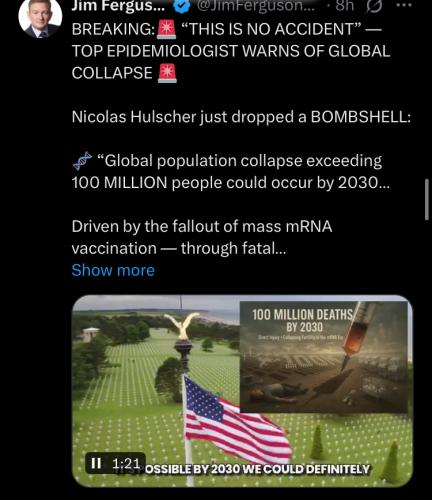This screenshot has height=500, width=432.
Task: Click the video subtitle caption text
Action: (x=258, y=469)
